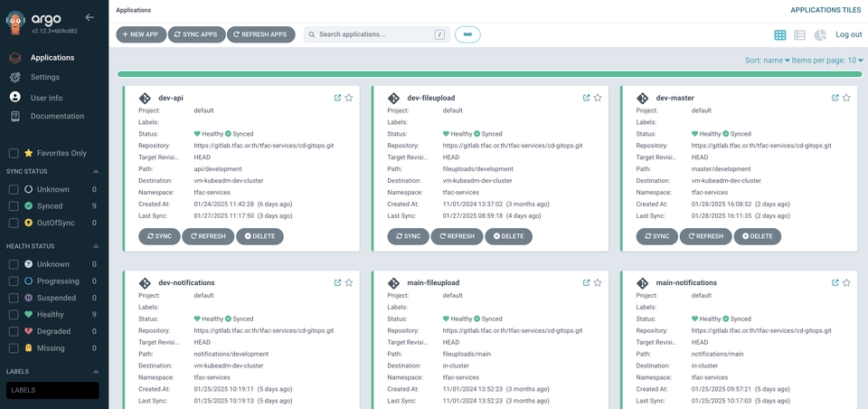Switch to pie chart summary view icon
This screenshot has width=868, height=409.
[x=820, y=35]
